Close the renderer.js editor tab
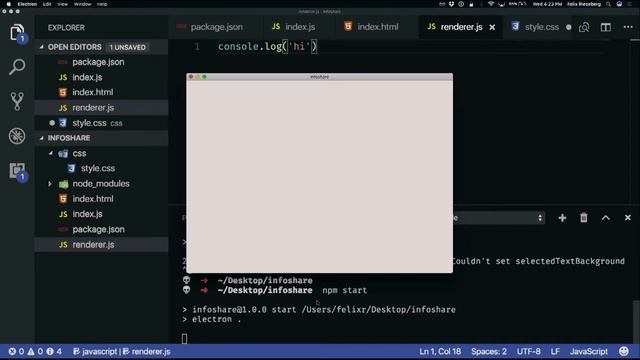This screenshot has height=360, width=640. tap(492, 27)
